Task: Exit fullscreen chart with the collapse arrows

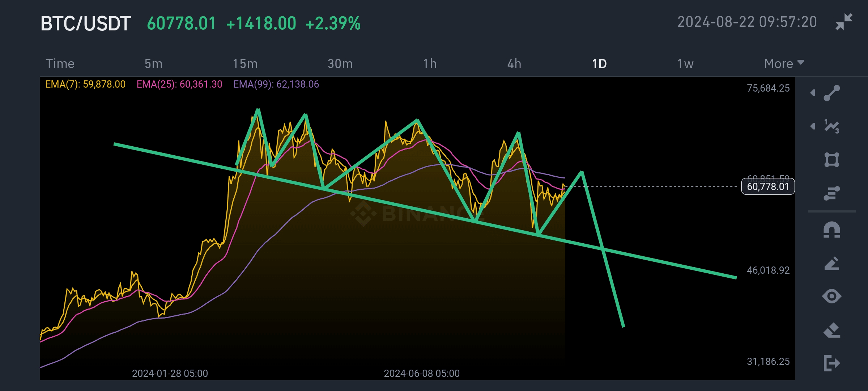Action: pyautogui.click(x=844, y=22)
